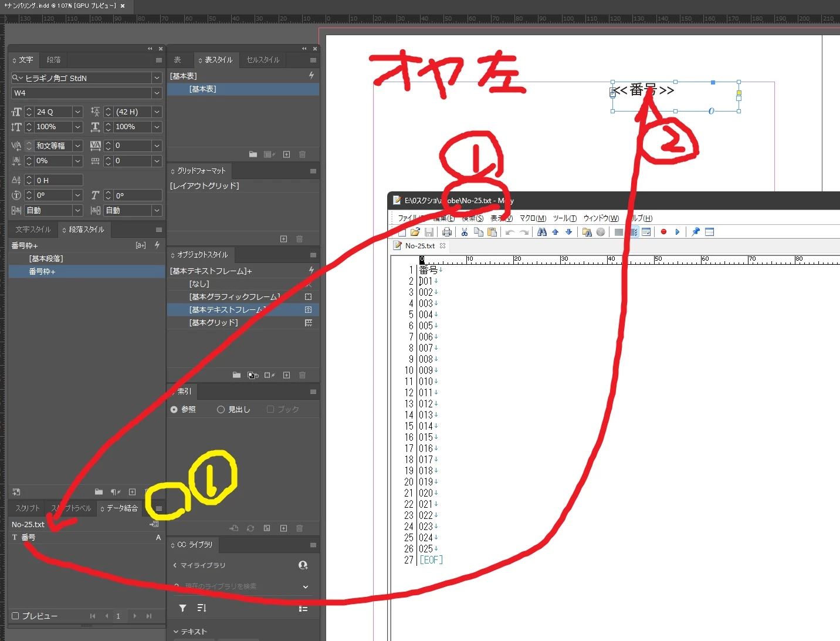Select [基本グラフィックフレーム] object style

pos(243,297)
